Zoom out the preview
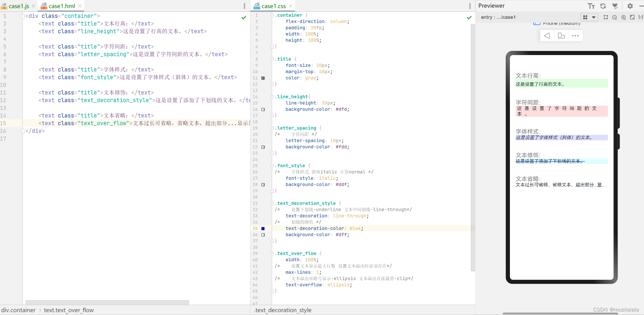 pyautogui.click(x=614, y=17)
